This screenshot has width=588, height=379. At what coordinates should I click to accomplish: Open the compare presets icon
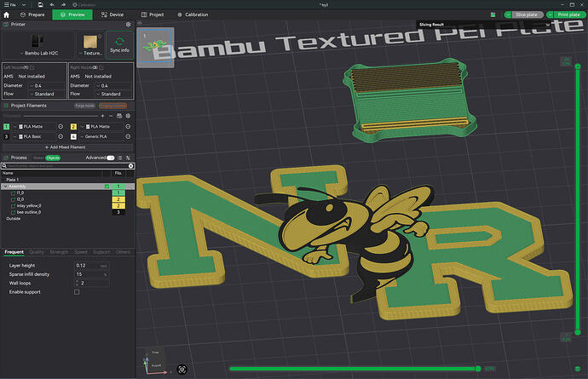(x=128, y=158)
